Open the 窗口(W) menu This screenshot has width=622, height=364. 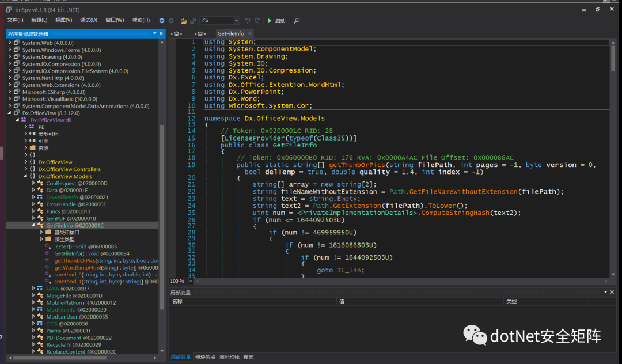tap(115, 20)
